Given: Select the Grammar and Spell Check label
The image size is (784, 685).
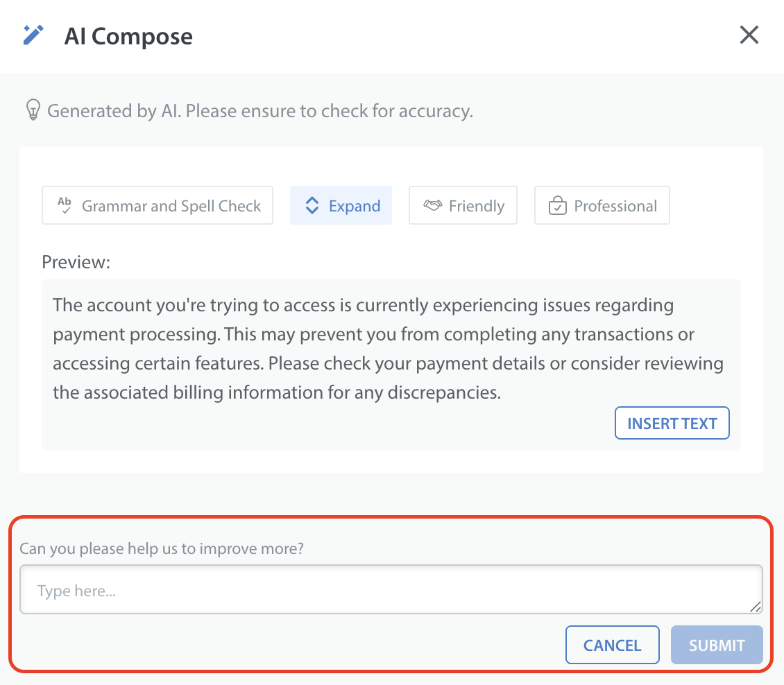Looking at the screenshot, I should click(x=171, y=206).
